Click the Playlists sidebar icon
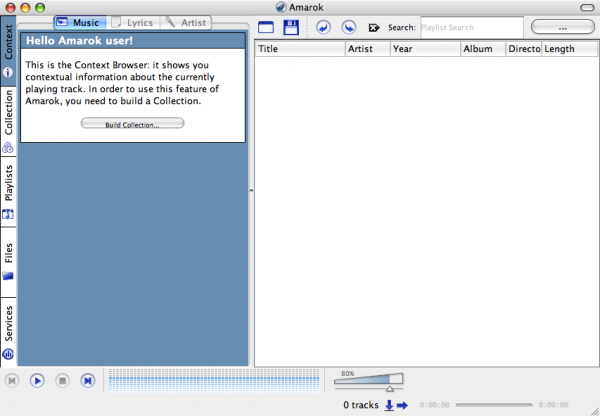 pyautogui.click(x=8, y=214)
